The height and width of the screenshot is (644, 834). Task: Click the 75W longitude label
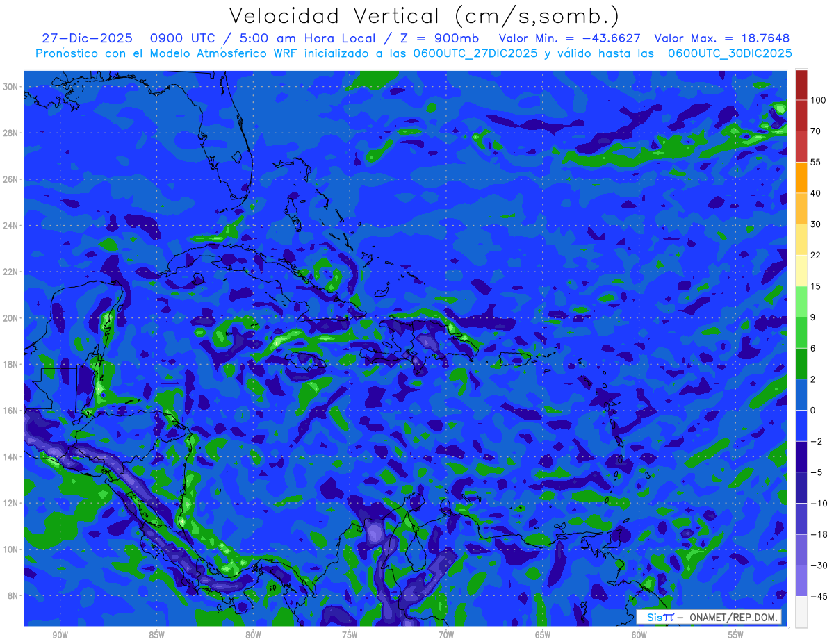[350, 635]
